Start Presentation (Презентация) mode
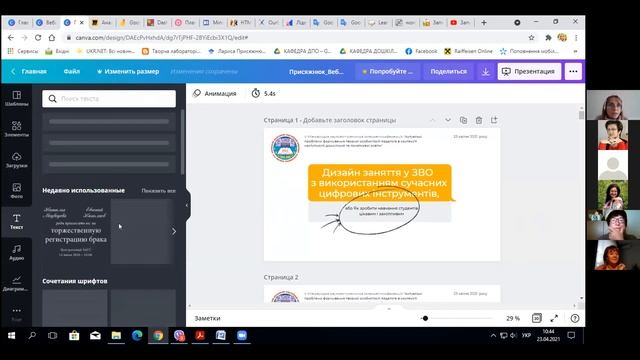 [529, 71]
